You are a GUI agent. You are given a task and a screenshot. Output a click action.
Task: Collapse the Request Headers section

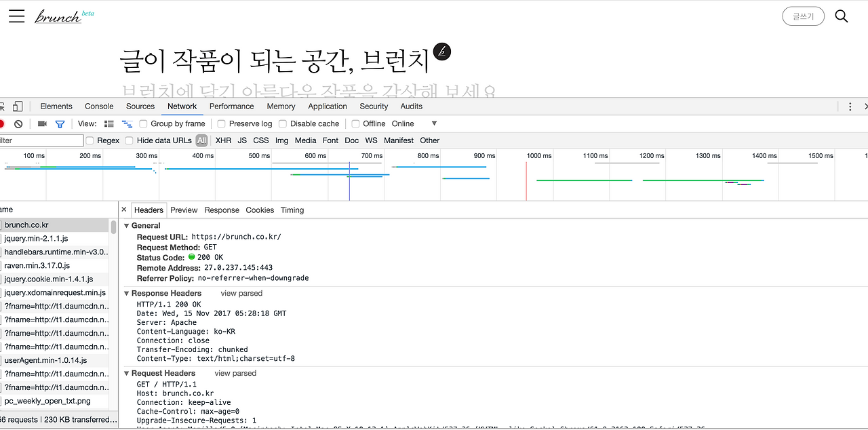pyautogui.click(x=126, y=373)
